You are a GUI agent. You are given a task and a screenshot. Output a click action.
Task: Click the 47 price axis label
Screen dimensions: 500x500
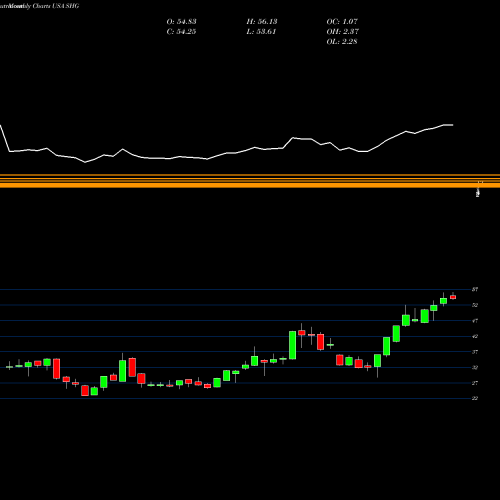coord(475,321)
